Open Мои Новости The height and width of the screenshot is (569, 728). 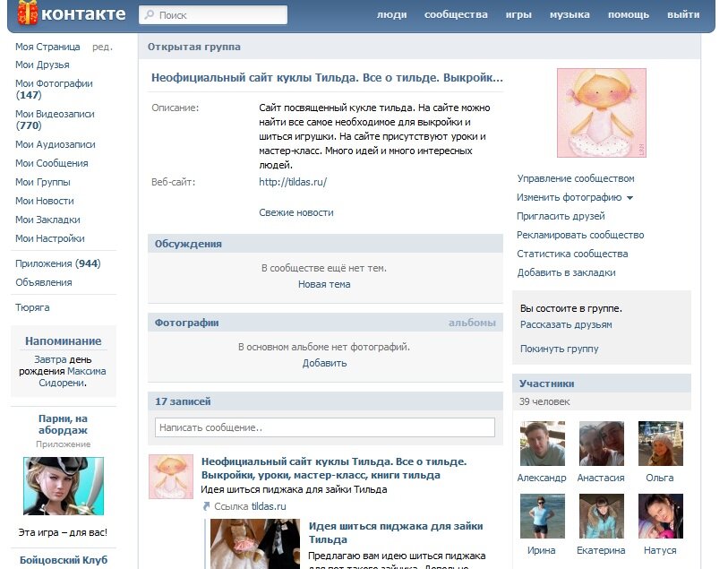(x=45, y=201)
